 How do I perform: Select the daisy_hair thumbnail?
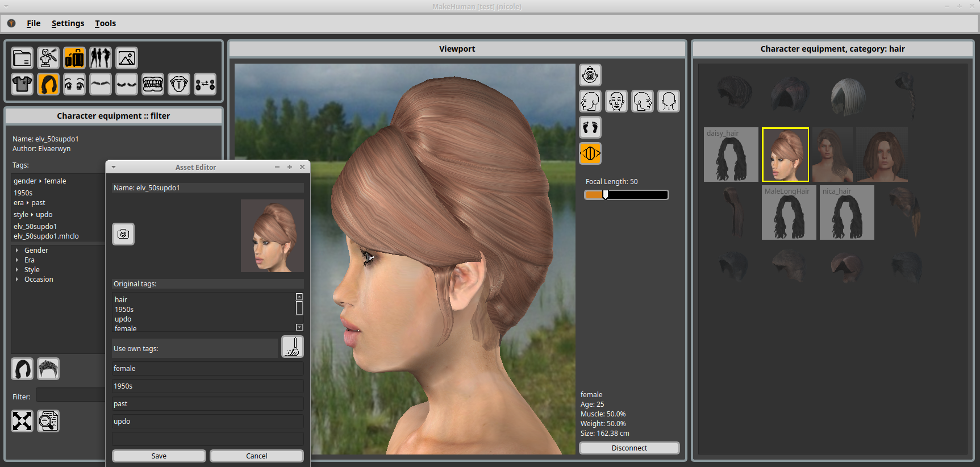click(731, 155)
